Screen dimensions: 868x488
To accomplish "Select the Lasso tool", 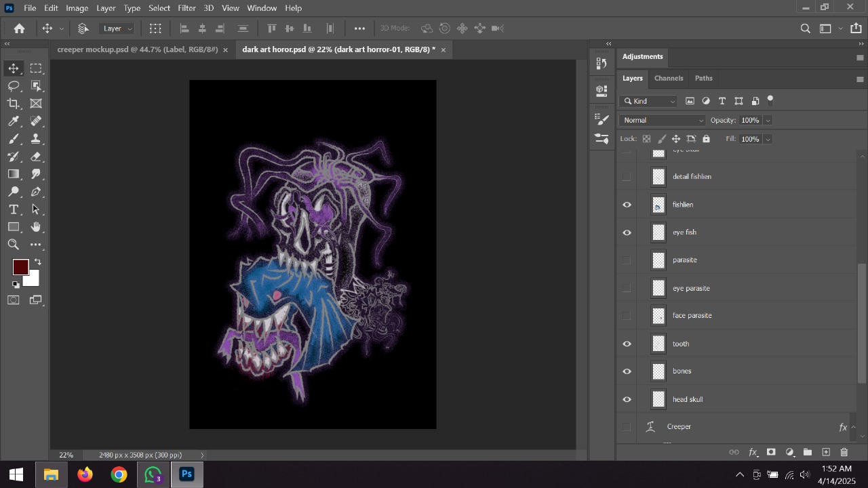I will 14,86.
